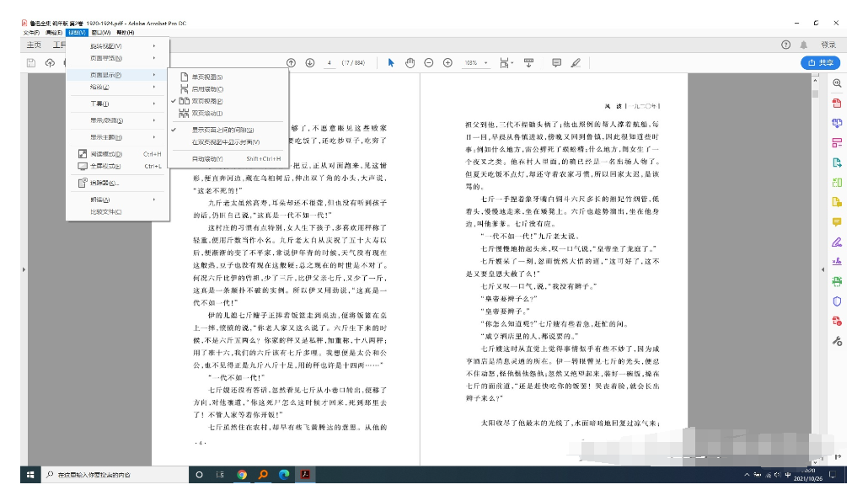Image resolution: width=868 pixels, height=490 pixels.
Task: Open 窗口 Window menu
Action: [x=101, y=33]
